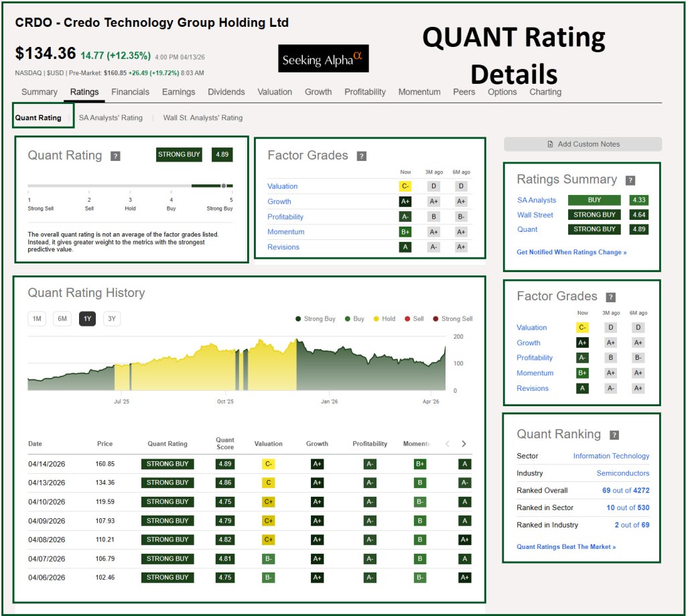
Task: Select the 3Y history range
Action: tap(112, 319)
